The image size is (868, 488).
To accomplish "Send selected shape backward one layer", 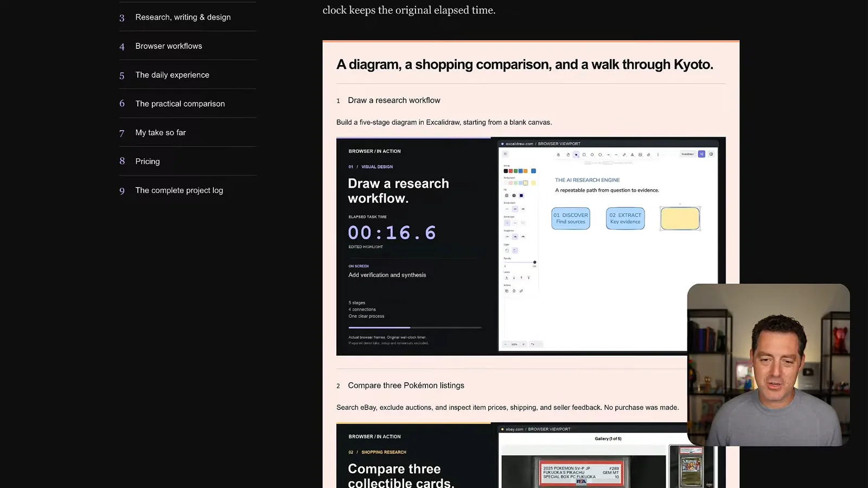I will pos(514,278).
